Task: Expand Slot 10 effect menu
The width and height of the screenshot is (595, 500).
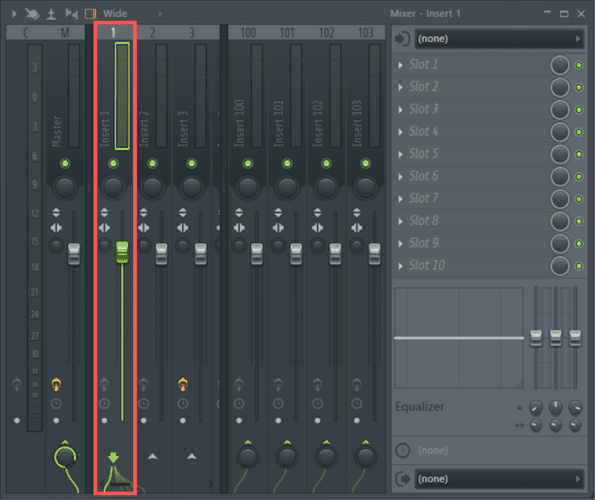Action: pos(400,266)
